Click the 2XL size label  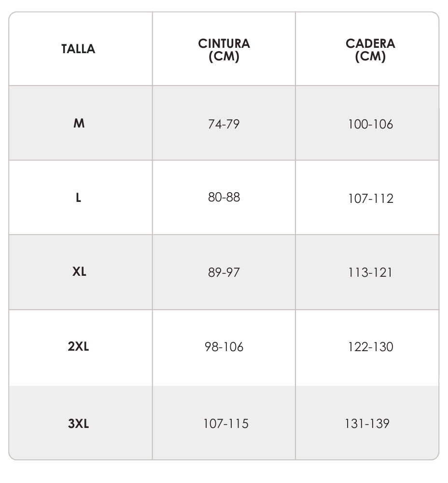pos(78,347)
